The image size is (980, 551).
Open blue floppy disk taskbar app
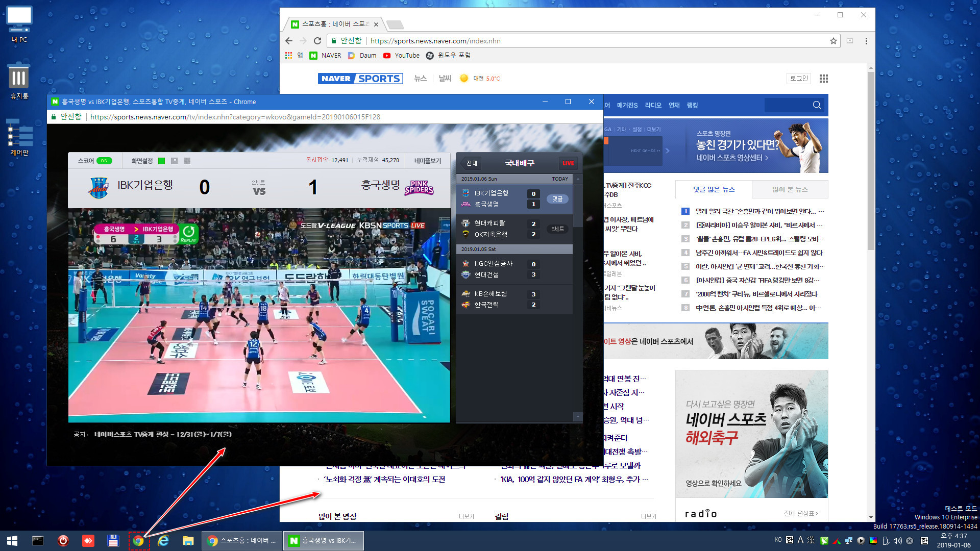(x=113, y=540)
